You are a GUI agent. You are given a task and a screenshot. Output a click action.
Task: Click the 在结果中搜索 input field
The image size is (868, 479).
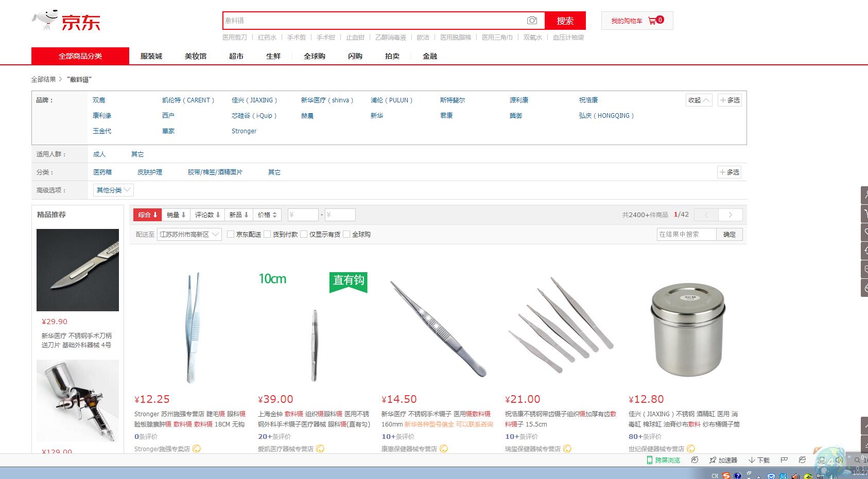click(x=686, y=234)
